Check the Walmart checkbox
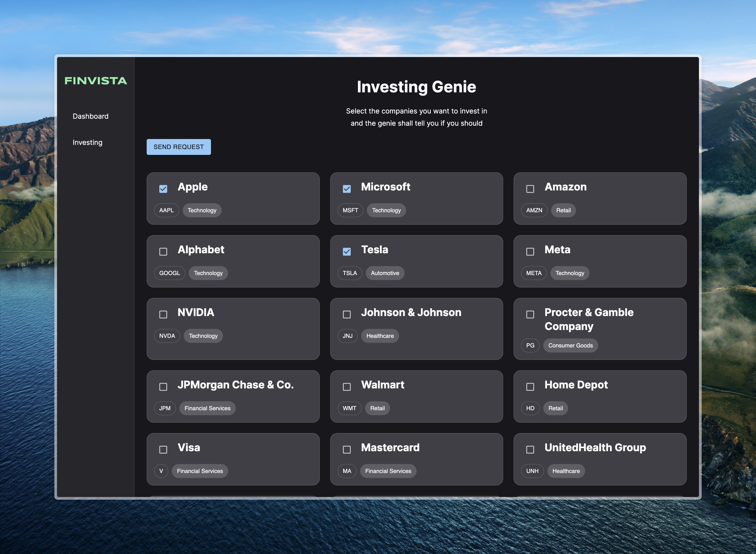The width and height of the screenshot is (756, 554). (346, 387)
